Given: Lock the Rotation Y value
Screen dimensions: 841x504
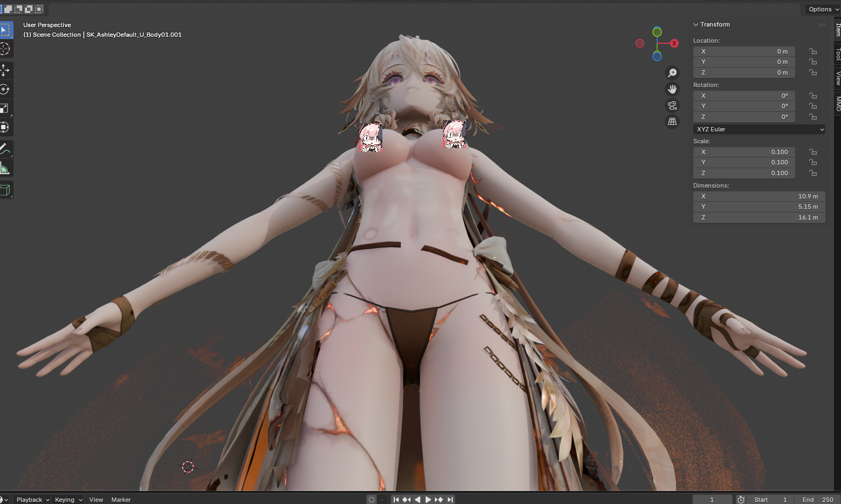Looking at the screenshot, I should click(x=813, y=106).
